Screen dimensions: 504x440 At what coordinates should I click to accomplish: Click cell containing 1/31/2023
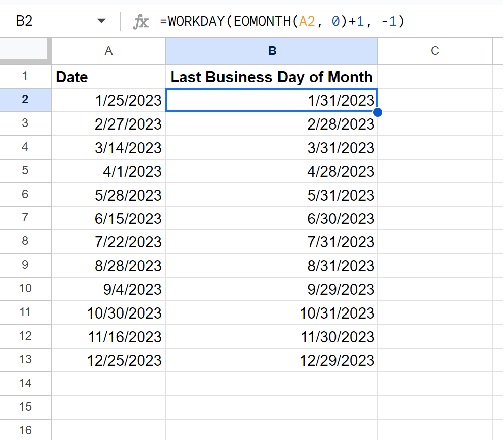tap(272, 100)
